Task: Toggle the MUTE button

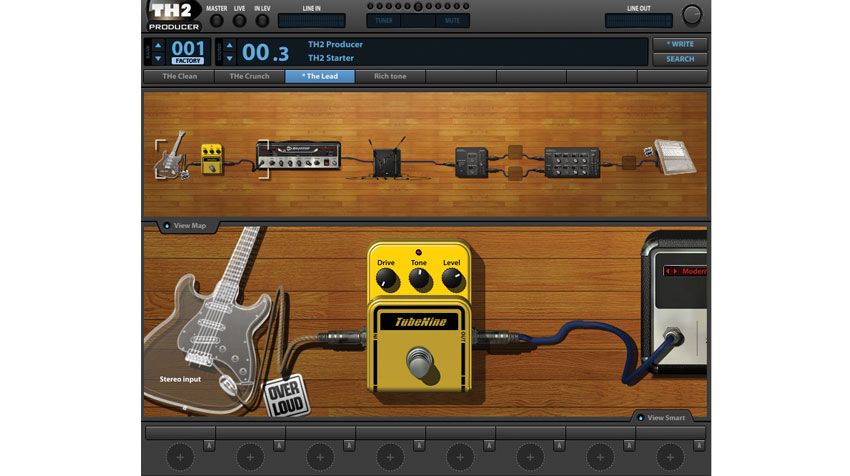Action: coord(452,21)
